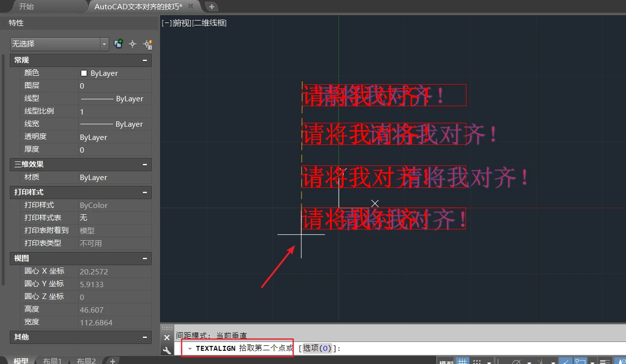Toggle ortho mode icon in status bar
This screenshot has height=364, width=626.
[x=498, y=361]
